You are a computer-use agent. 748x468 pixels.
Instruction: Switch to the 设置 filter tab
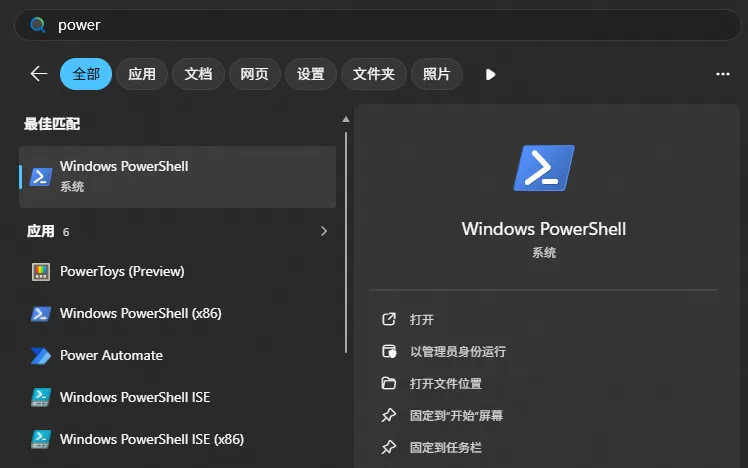pyautogui.click(x=311, y=74)
